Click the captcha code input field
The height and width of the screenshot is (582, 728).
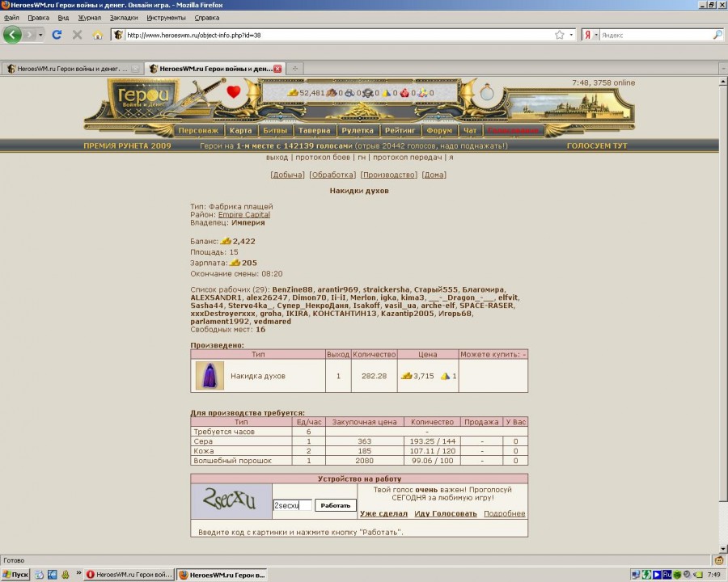(293, 505)
